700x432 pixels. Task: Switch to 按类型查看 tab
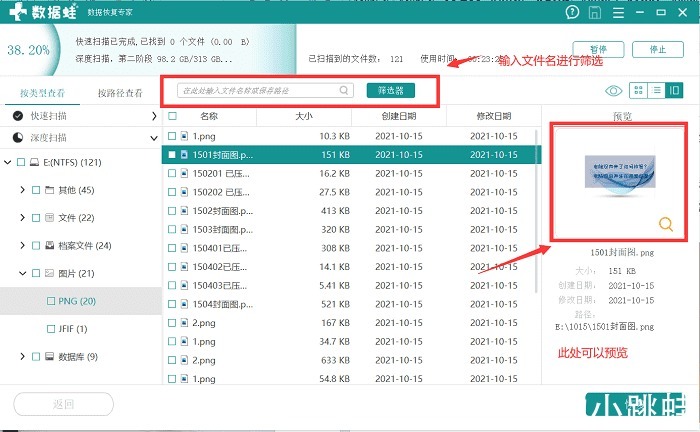[42, 93]
